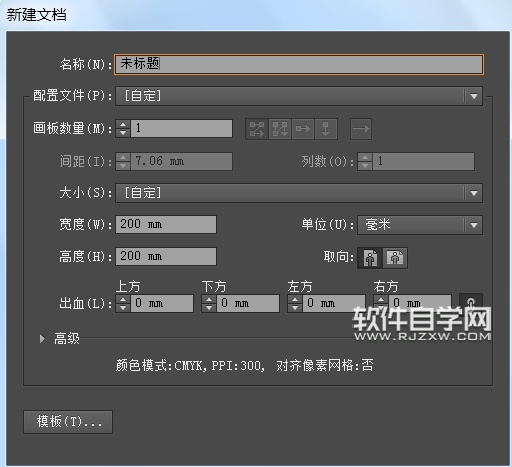512x467 pixels.
Task: Toggle the bleed link chain icon
Action: 471,303
